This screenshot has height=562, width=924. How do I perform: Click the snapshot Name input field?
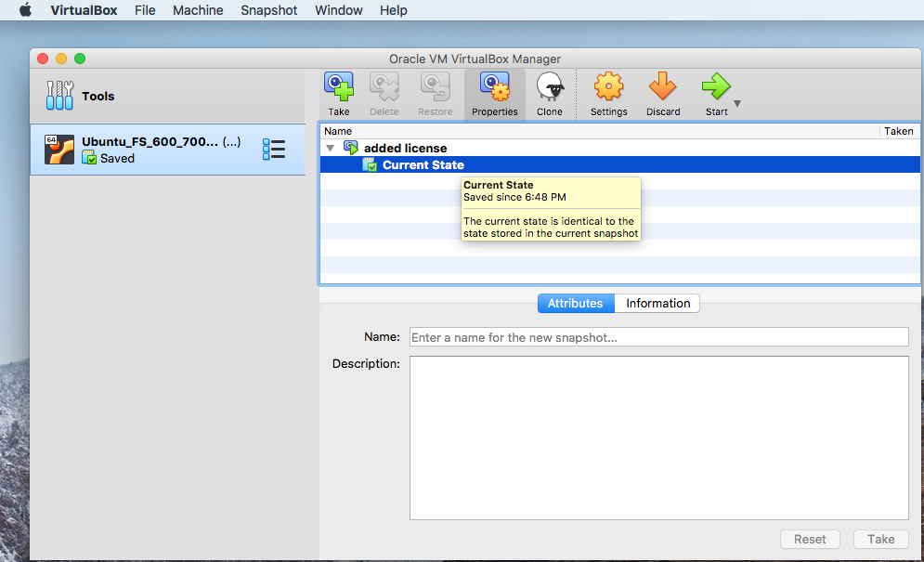(x=658, y=337)
